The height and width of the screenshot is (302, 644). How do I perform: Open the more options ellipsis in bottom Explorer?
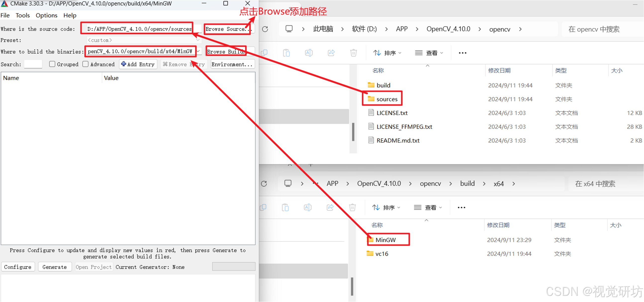pos(461,207)
